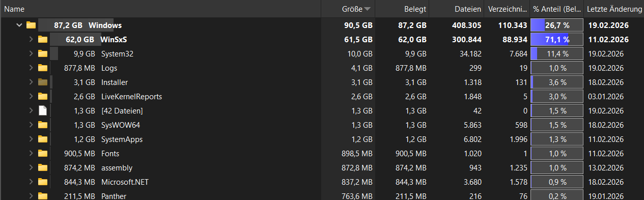Click the 5.863 files count of SysWOW64
The height and width of the screenshot is (200, 644).
point(472,125)
